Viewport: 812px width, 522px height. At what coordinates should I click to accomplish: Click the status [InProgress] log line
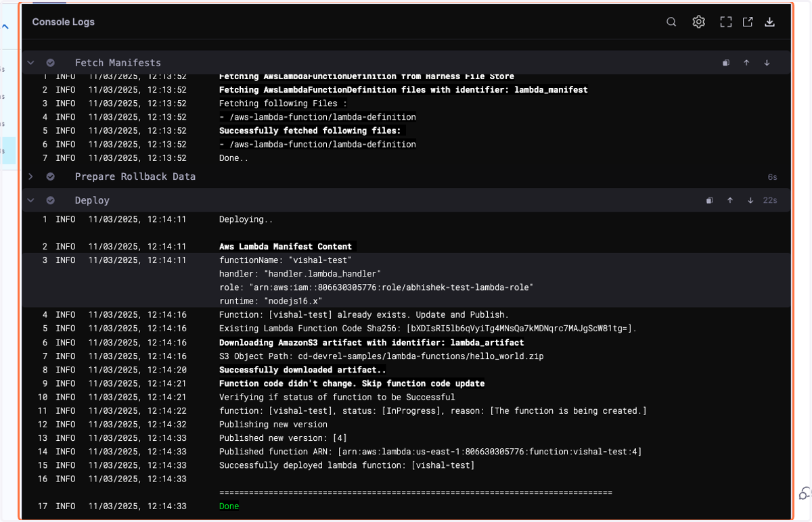pos(433,410)
